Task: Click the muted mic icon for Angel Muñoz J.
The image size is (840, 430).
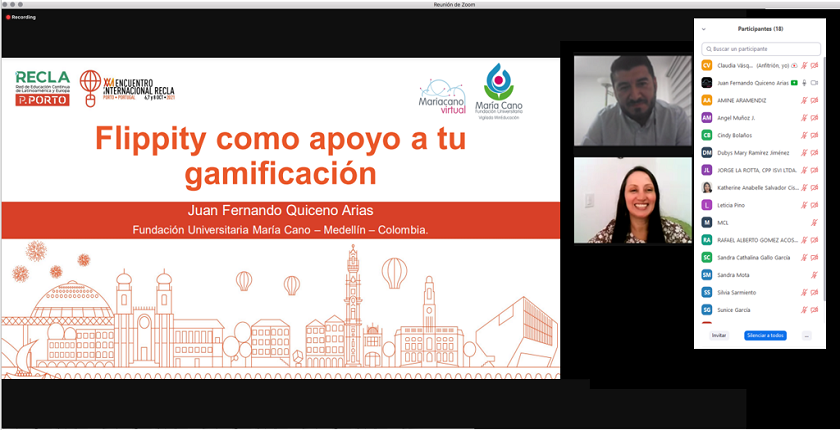Action: (804, 118)
